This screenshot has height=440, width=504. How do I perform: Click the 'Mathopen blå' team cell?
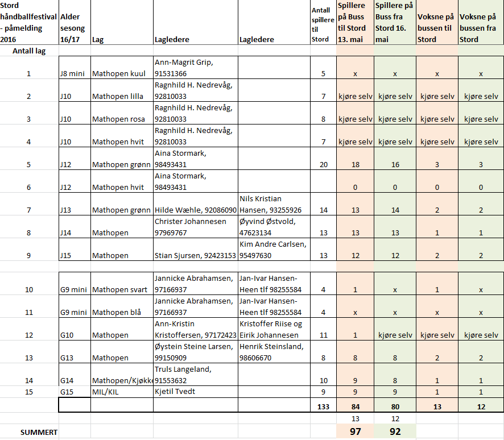coord(122,312)
